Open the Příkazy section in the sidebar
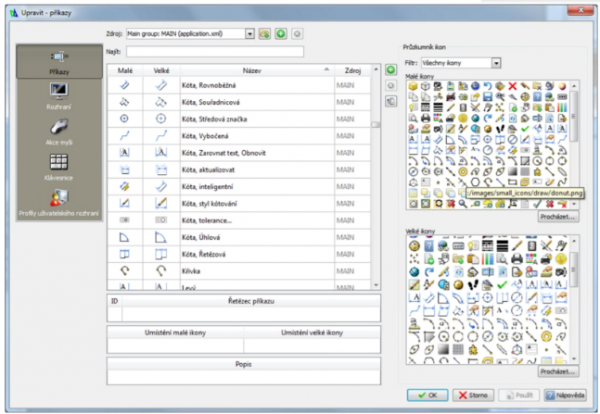The image size is (600, 414). click(58, 63)
